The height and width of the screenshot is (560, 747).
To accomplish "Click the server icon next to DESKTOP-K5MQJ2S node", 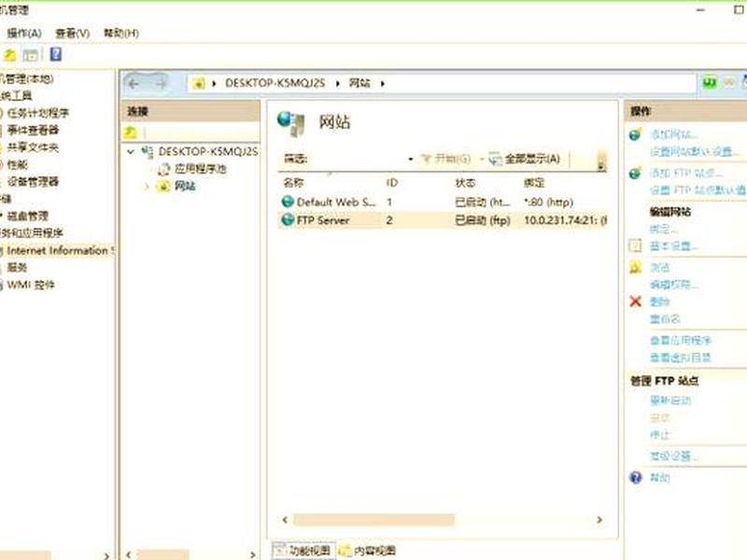I will tap(148, 152).
